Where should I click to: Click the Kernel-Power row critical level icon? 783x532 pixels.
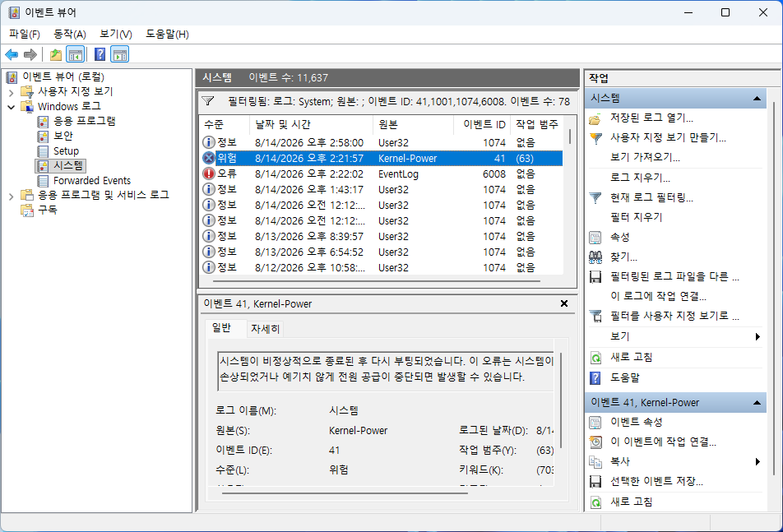tap(209, 158)
